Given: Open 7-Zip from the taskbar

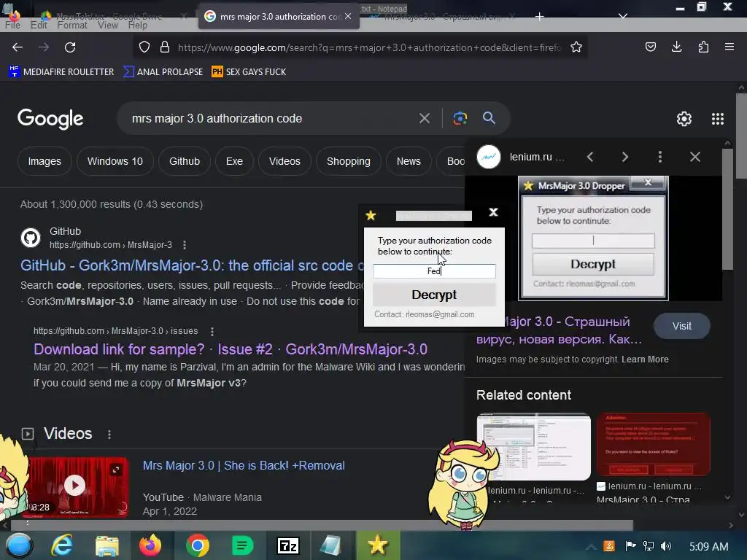Looking at the screenshot, I should point(287,545).
